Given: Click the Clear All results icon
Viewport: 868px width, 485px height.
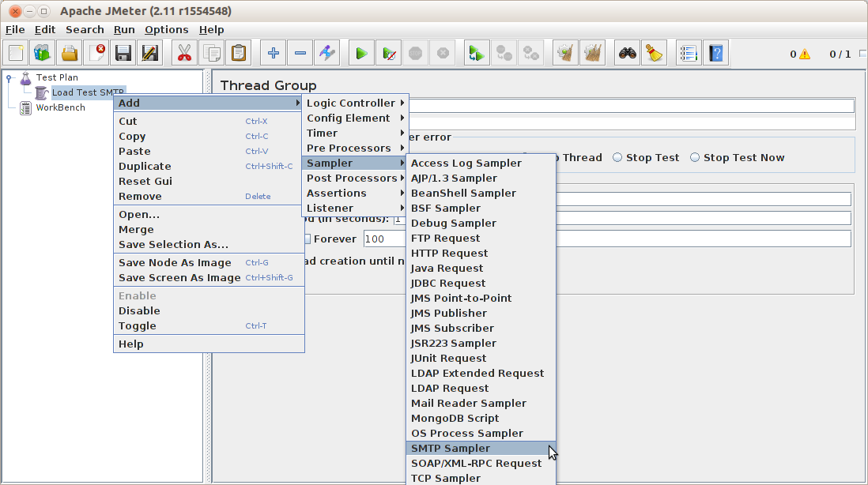Looking at the screenshot, I should coord(592,54).
